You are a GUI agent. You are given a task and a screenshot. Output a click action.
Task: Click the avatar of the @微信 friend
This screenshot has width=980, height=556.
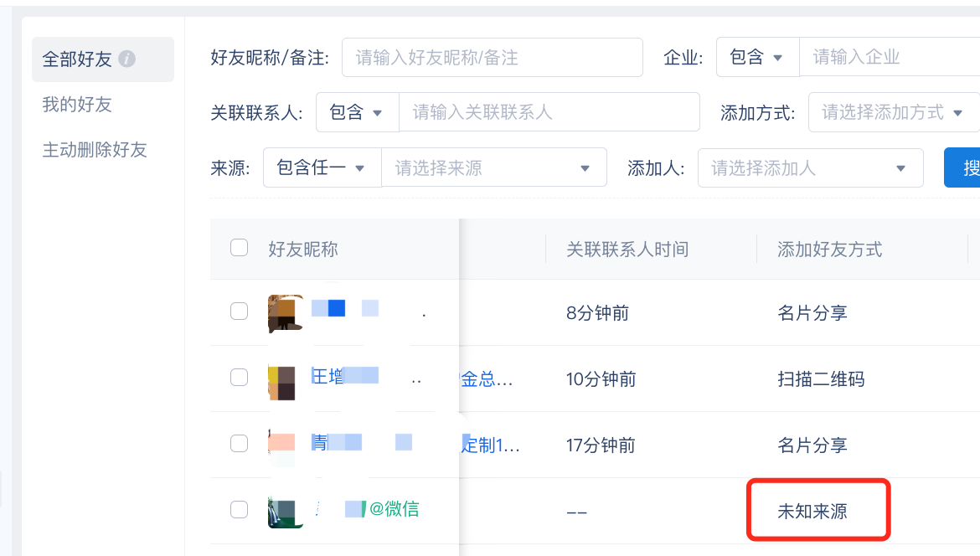(286, 512)
